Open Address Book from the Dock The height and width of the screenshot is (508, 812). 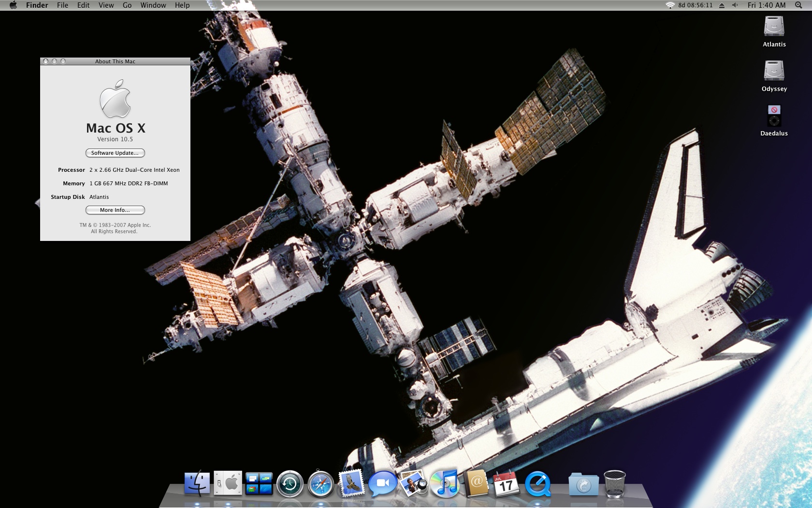pyautogui.click(x=477, y=483)
